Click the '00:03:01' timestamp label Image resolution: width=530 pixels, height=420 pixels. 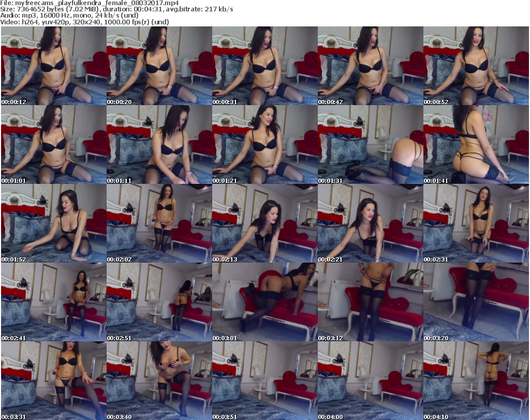[x=225, y=338]
